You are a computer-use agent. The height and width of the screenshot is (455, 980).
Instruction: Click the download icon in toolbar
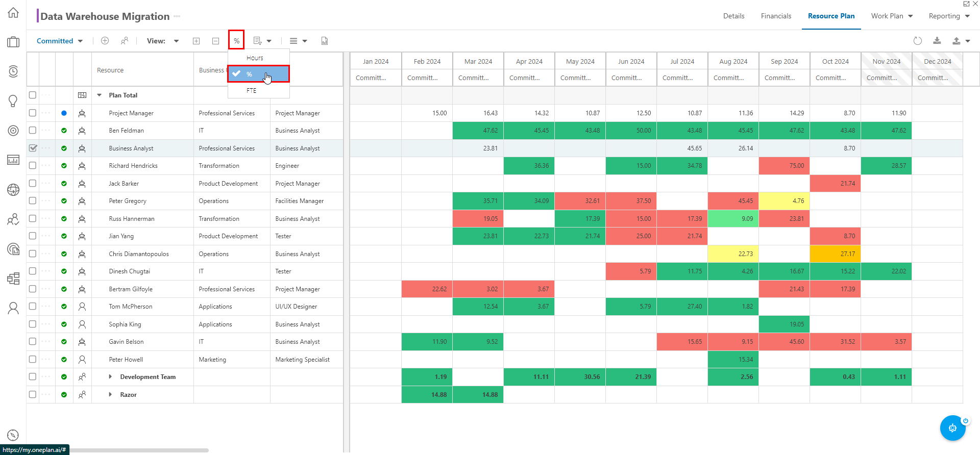[x=937, y=41]
